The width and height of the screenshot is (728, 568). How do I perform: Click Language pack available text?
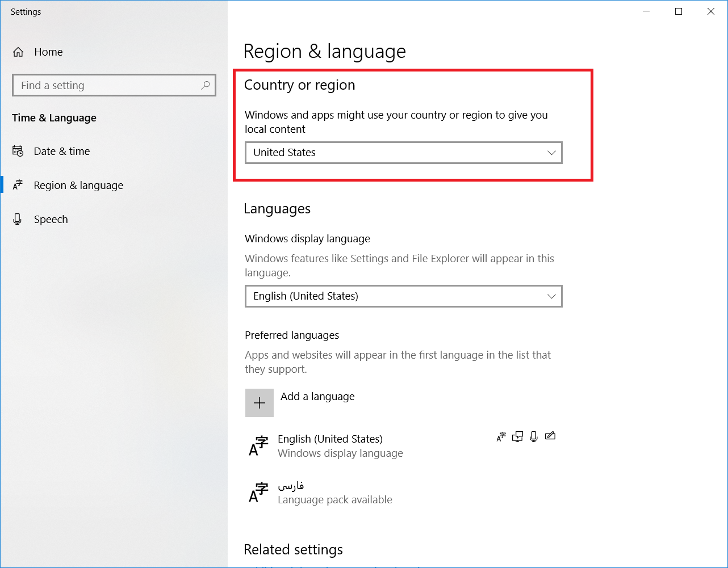[x=335, y=499]
